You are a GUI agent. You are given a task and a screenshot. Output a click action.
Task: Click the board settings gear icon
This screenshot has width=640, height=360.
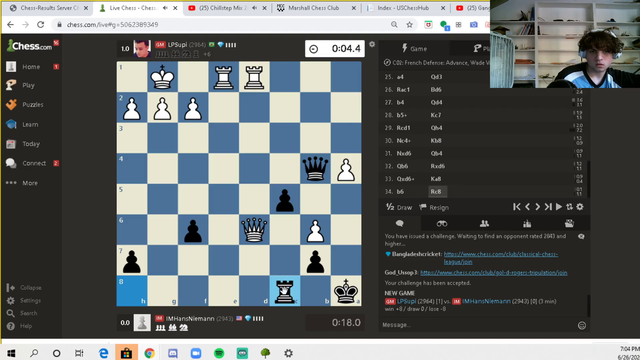pyautogui.click(x=372, y=44)
